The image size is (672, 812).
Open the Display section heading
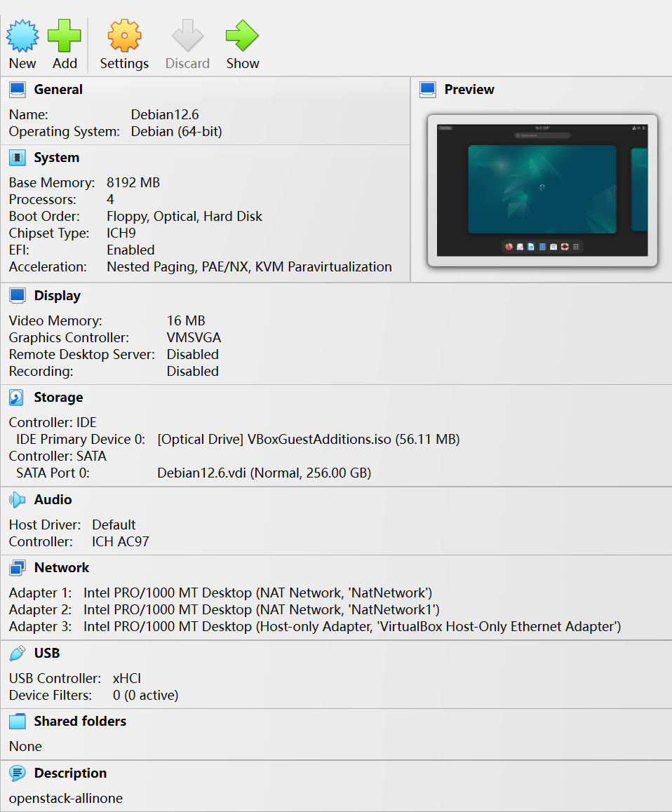click(57, 296)
